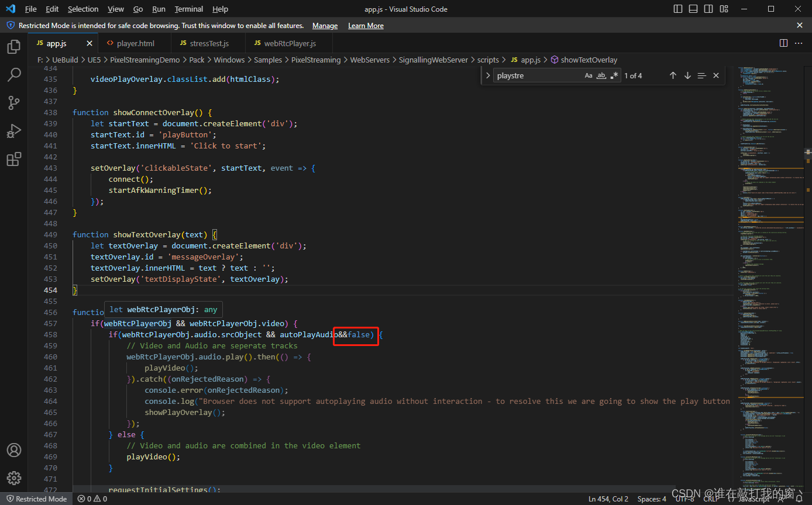
Task: Open the Manage gear settings icon
Action: (14, 478)
